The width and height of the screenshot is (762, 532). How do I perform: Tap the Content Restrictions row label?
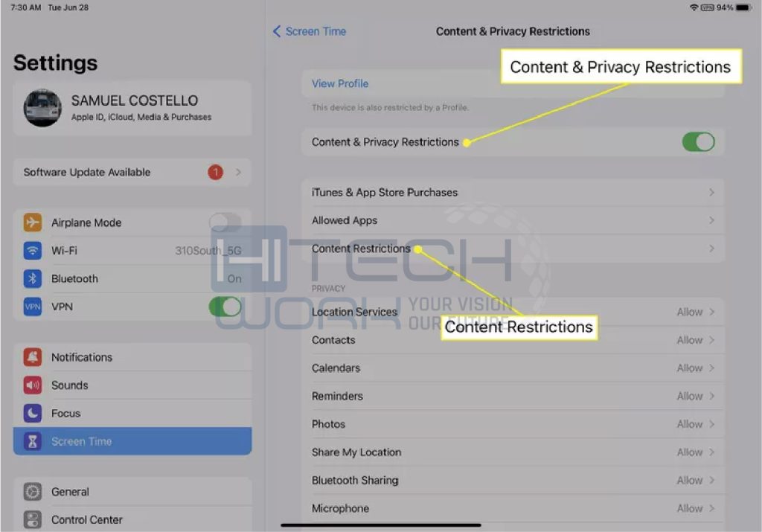click(x=361, y=249)
